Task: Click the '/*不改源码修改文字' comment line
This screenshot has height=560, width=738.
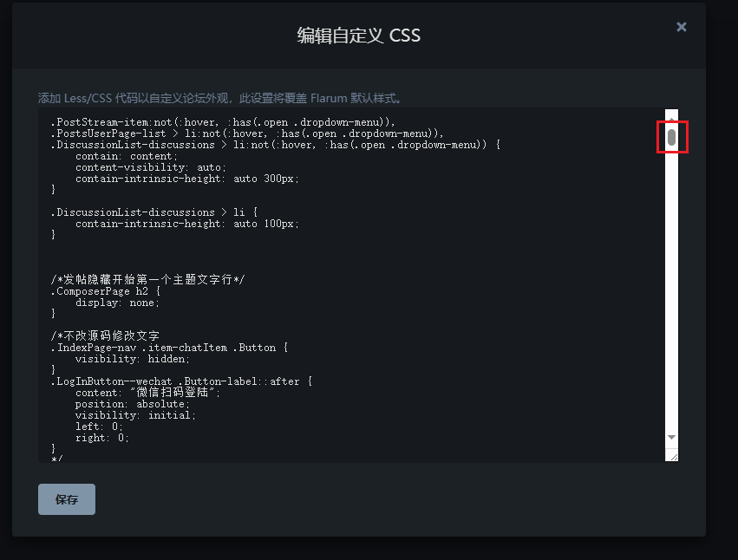Action: pyautogui.click(x=104, y=335)
